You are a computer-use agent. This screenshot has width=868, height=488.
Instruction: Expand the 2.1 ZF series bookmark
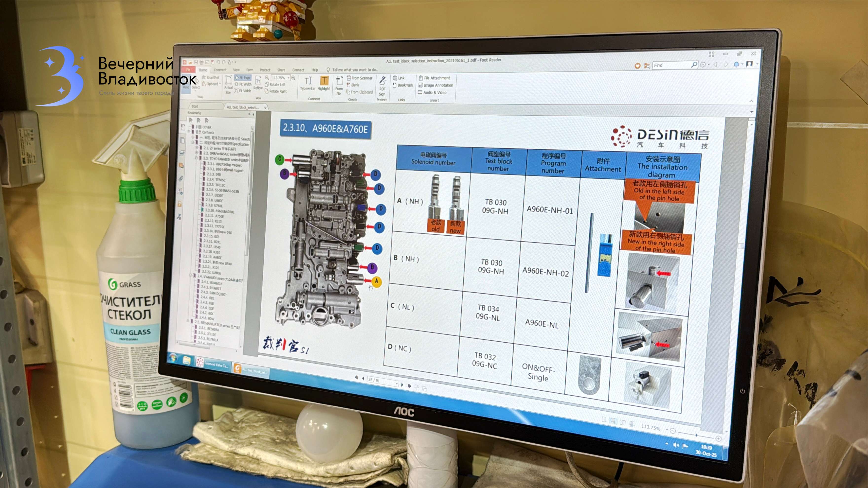[197, 148]
